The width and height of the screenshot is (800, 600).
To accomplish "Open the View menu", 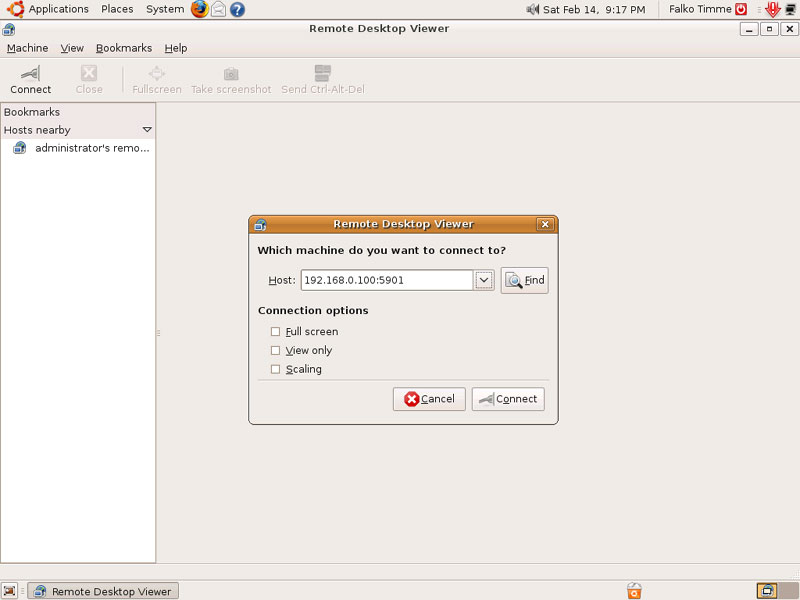I will point(72,48).
